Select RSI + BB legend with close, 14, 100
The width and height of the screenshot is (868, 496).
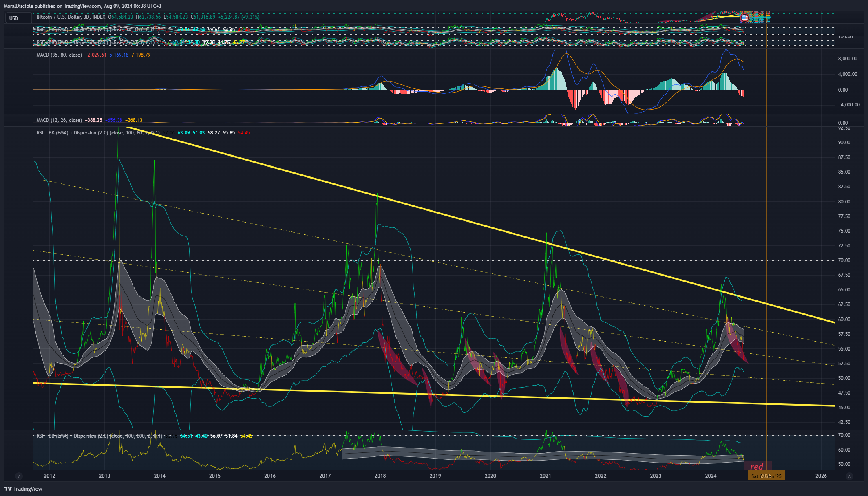pos(98,30)
